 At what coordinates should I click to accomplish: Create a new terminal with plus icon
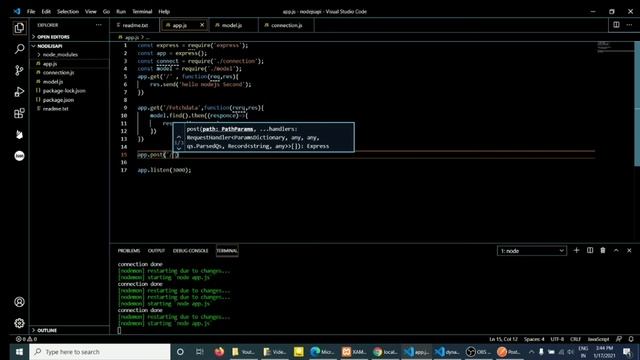coord(576,250)
